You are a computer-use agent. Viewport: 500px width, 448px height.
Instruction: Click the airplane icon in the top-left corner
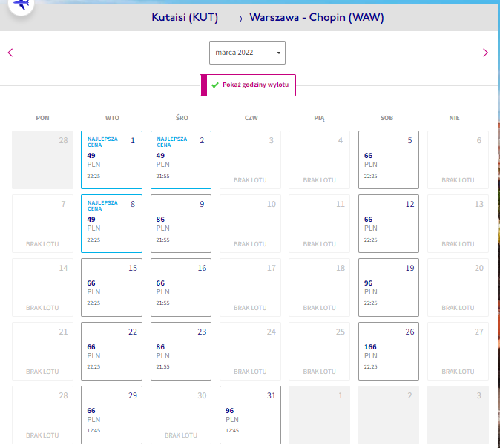tap(22, 4)
